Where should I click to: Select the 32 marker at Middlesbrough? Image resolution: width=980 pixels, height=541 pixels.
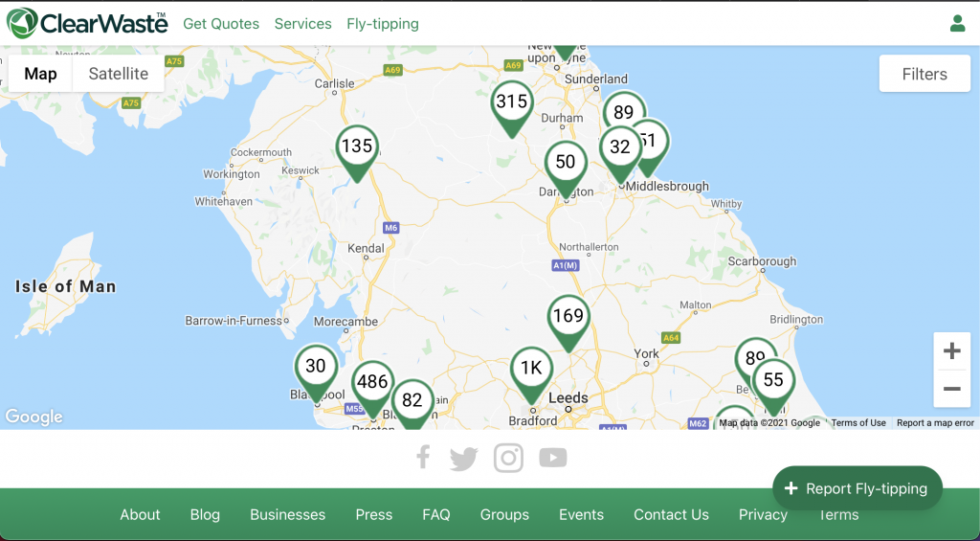[x=619, y=154]
